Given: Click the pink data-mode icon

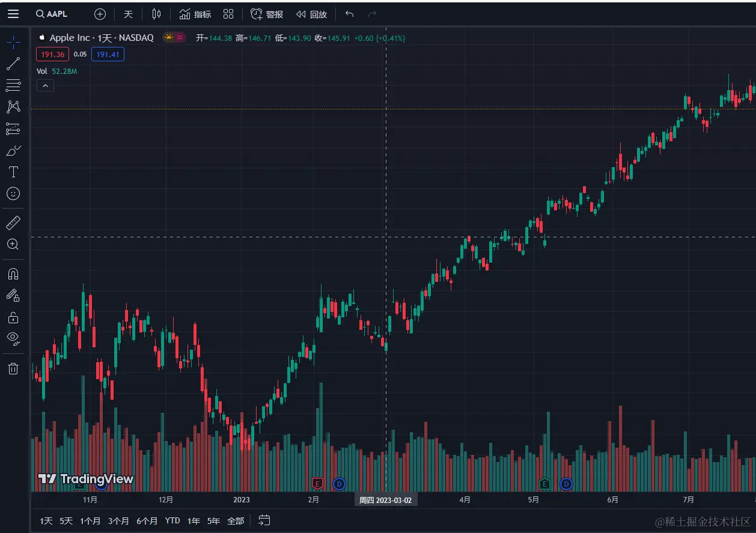Looking at the screenshot, I should pos(180,37).
